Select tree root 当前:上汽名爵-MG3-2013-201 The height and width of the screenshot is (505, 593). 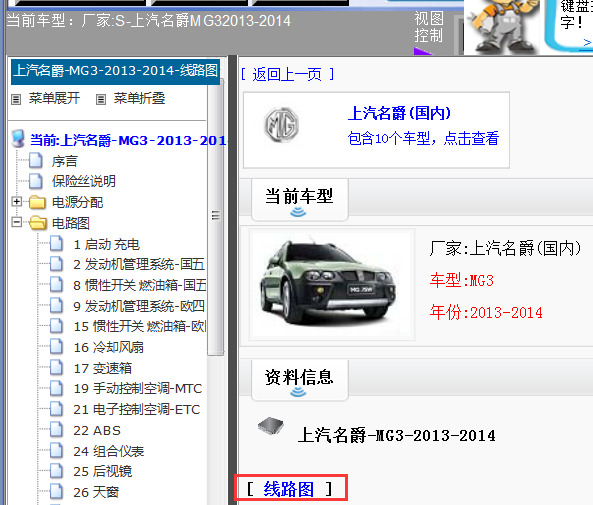coord(128,140)
